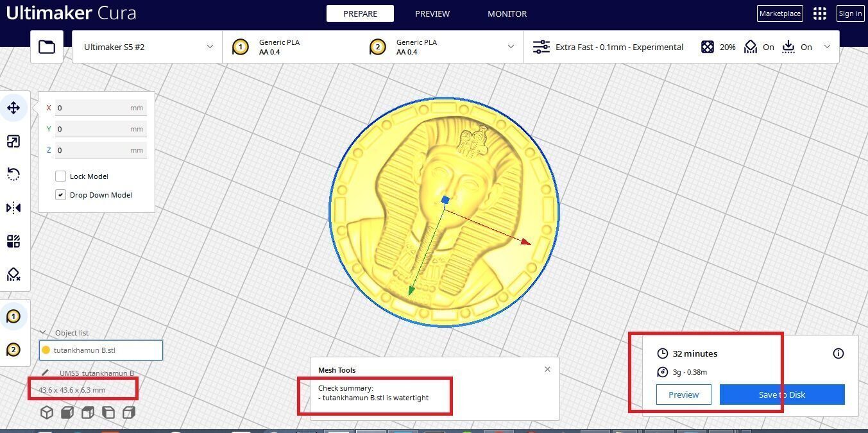This screenshot has height=433, width=868.
Task: Click the print settings sliders icon
Action: tap(541, 47)
